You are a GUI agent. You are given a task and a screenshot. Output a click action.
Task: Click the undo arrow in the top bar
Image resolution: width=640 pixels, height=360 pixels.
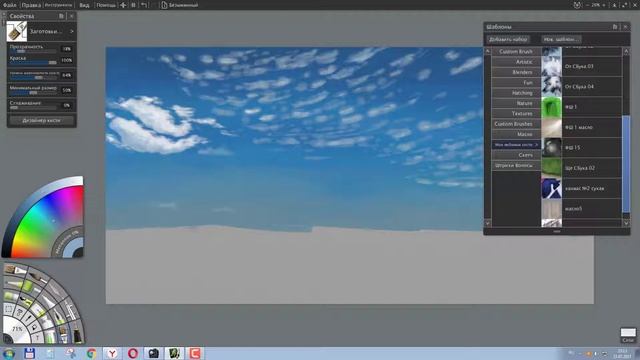coord(144,5)
